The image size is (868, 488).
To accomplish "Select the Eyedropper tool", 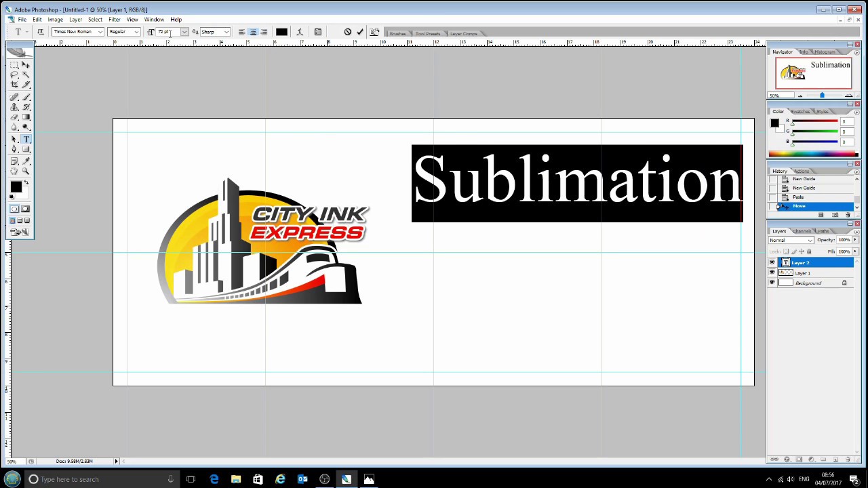I will pyautogui.click(x=26, y=161).
